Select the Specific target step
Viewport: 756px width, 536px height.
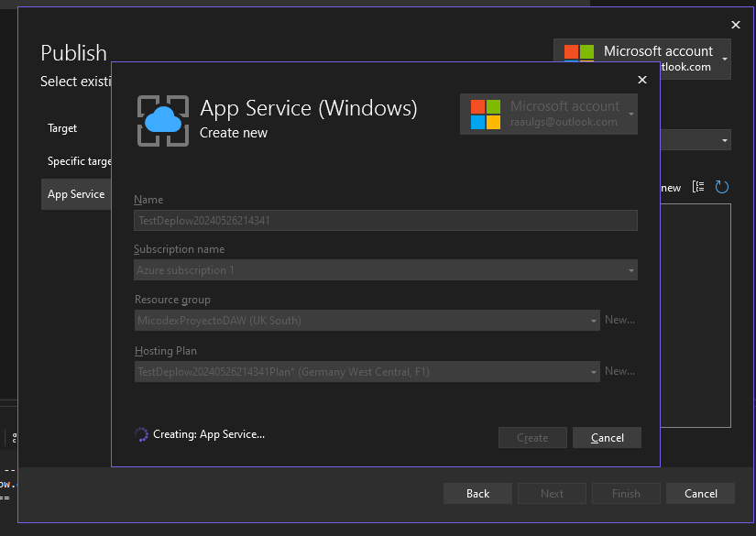(80, 161)
